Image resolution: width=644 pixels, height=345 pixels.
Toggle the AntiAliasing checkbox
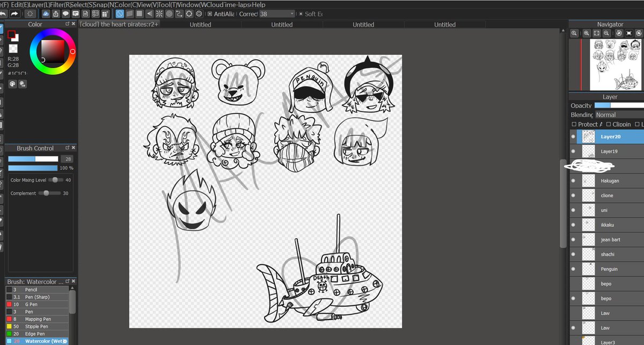pyautogui.click(x=210, y=13)
